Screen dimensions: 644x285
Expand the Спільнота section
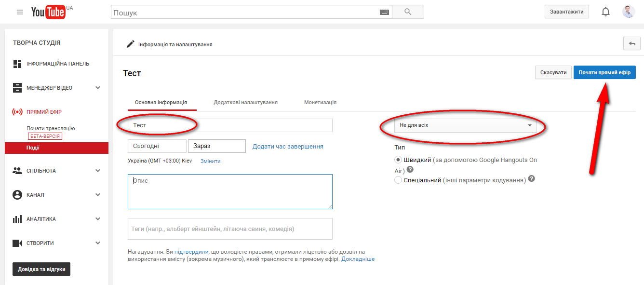click(x=98, y=171)
